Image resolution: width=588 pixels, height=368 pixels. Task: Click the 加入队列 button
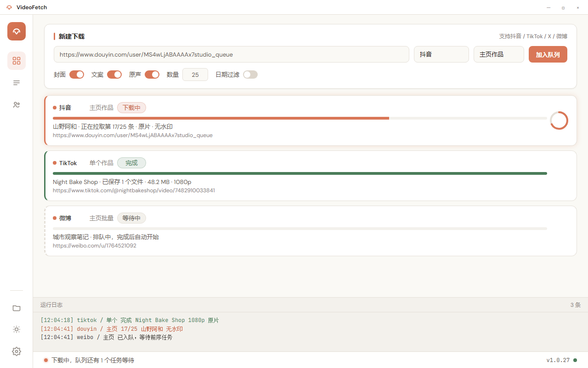(x=548, y=54)
